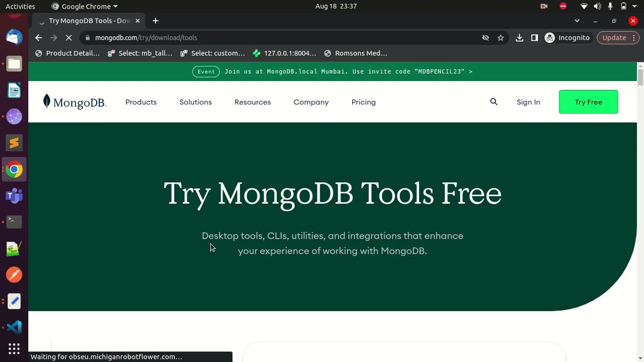Click the red do-not-disturb tray icon
644x362 pixels.
(x=563, y=6)
